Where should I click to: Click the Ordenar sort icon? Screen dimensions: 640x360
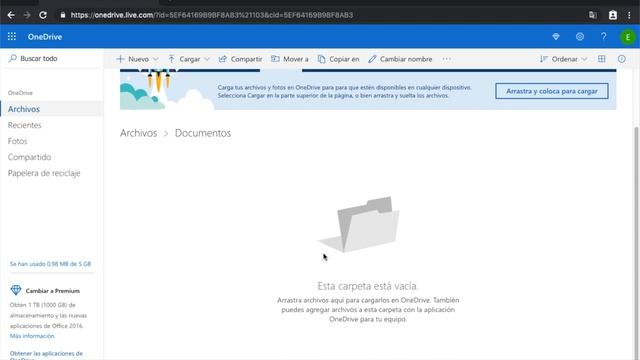pos(543,59)
